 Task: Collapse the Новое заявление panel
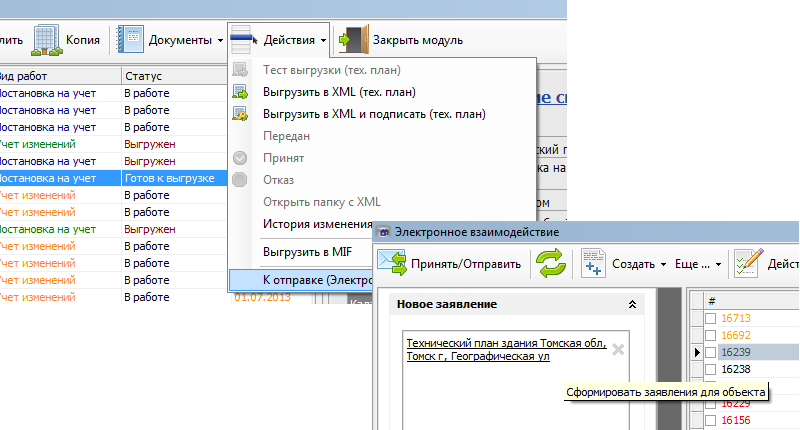[x=631, y=304]
